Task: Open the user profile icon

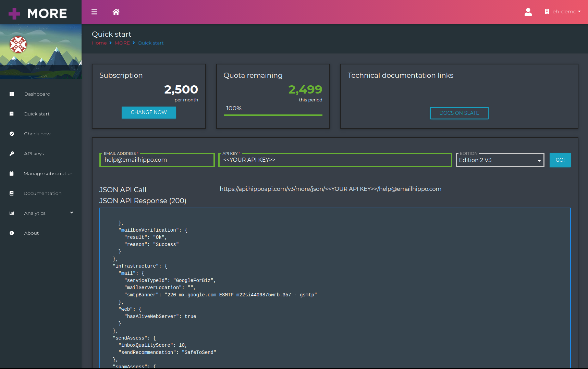Action: [528, 12]
